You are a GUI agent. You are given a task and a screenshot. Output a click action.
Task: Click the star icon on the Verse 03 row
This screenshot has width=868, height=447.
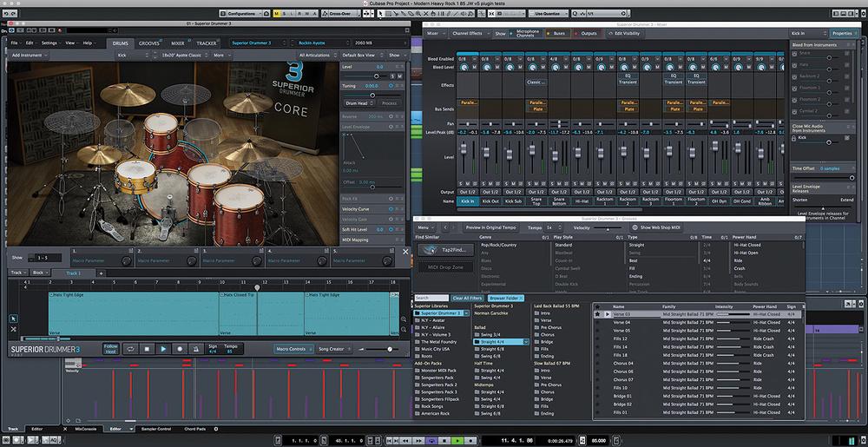click(x=598, y=314)
